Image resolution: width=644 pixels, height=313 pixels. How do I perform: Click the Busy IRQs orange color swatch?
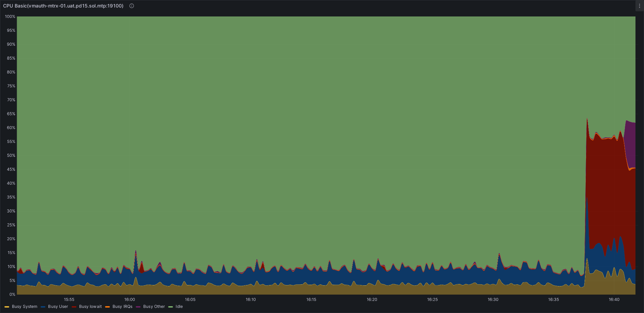click(x=107, y=307)
